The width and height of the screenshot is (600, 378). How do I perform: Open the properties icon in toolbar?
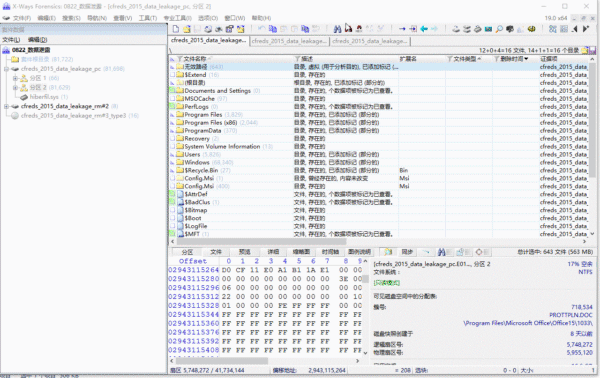230,29
